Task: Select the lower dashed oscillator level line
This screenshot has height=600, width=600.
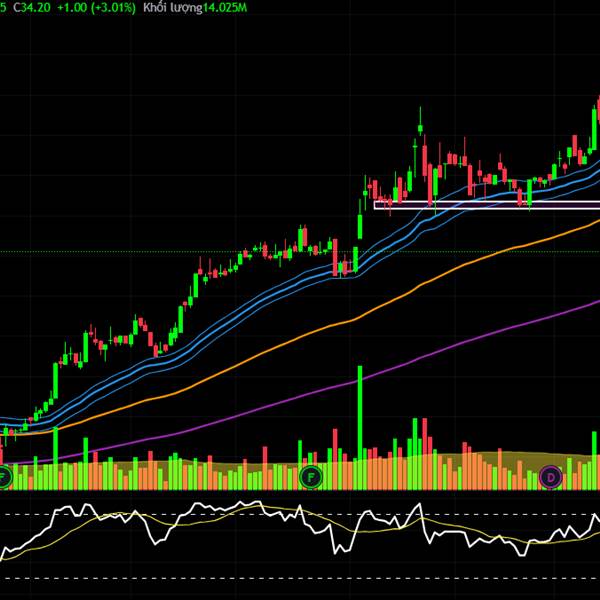Action: (300, 578)
